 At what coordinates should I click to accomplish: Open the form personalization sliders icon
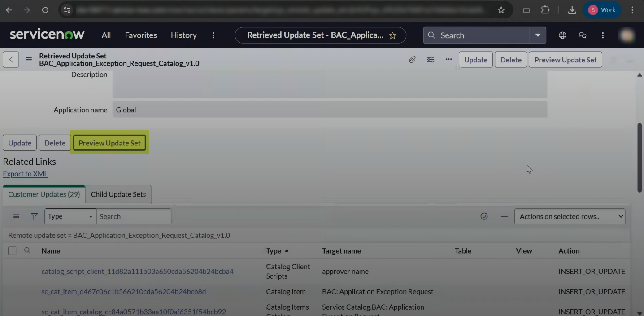(x=431, y=60)
